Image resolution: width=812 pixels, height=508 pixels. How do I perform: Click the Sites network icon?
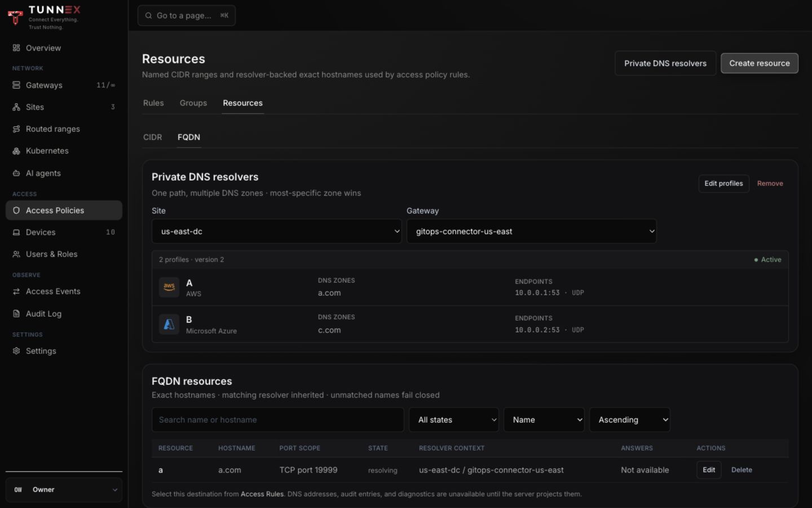(x=16, y=107)
